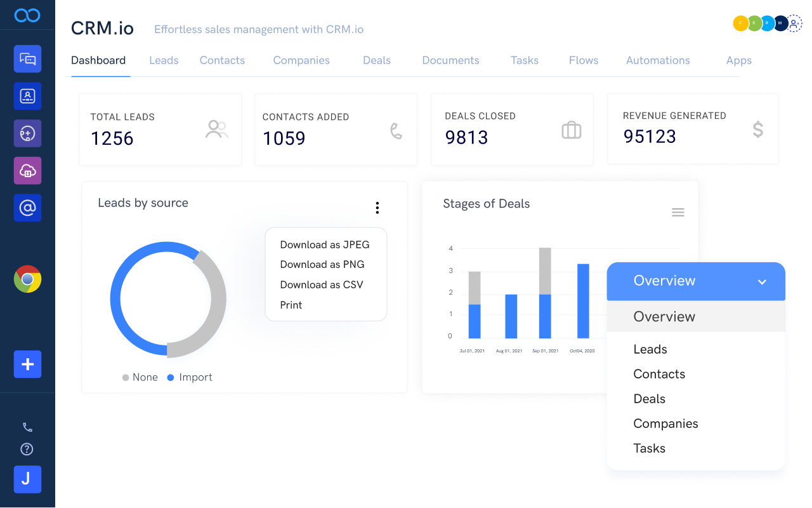Select Tasks in the dropdown list

[649, 448]
